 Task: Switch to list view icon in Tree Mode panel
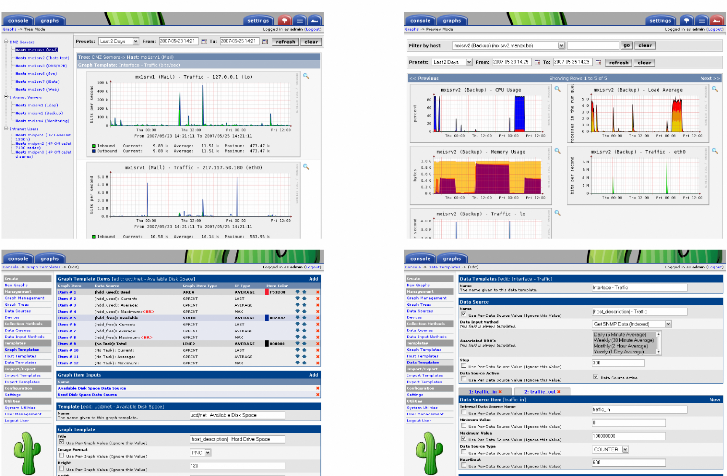click(x=300, y=20)
